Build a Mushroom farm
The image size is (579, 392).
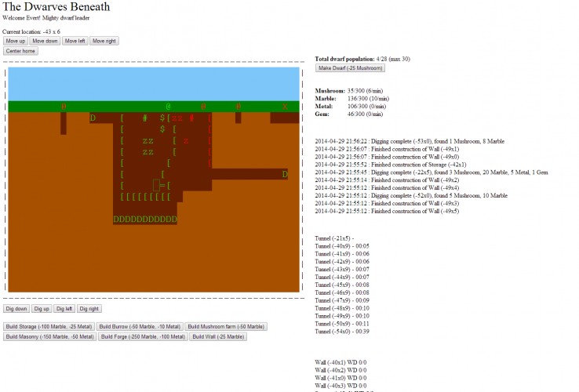(x=226, y=326)
